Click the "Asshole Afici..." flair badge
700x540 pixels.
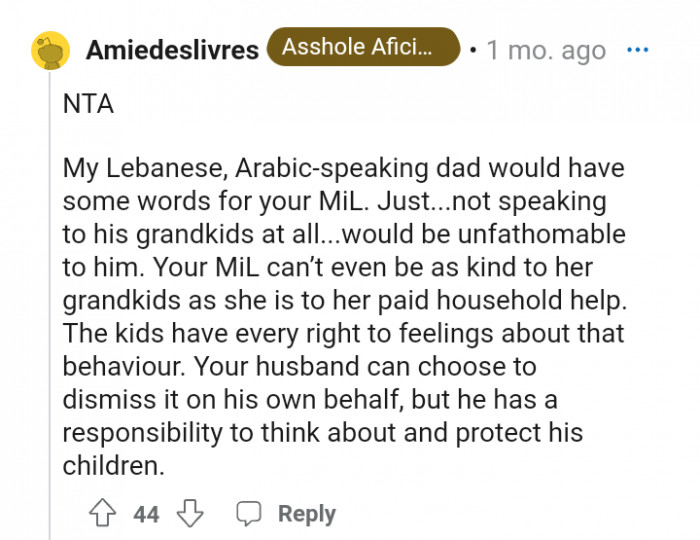[x=362, y=47]
